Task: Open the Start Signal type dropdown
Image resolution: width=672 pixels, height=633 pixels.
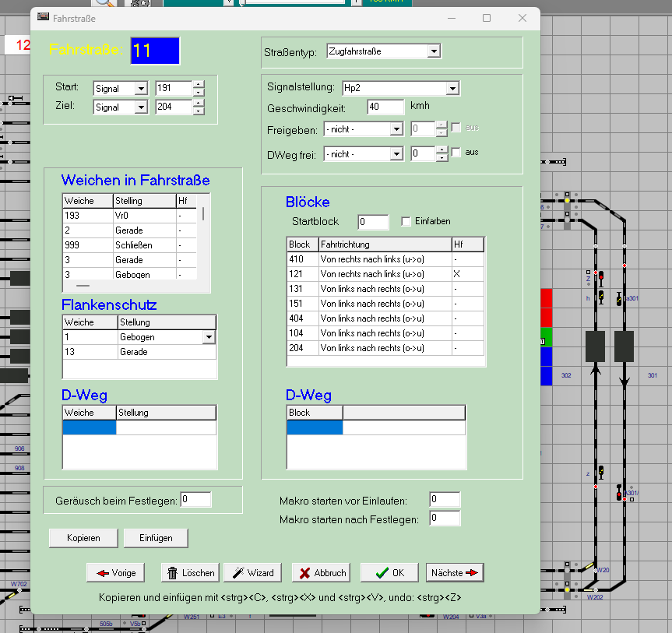Action: pos(141,89)
